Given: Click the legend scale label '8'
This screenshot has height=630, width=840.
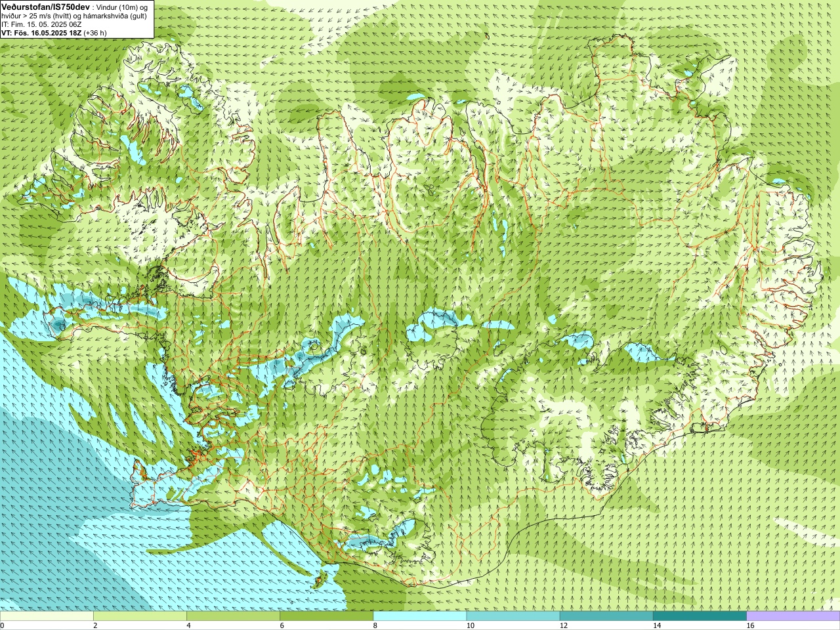Looking at the screenshot, I should coord(375,625).
